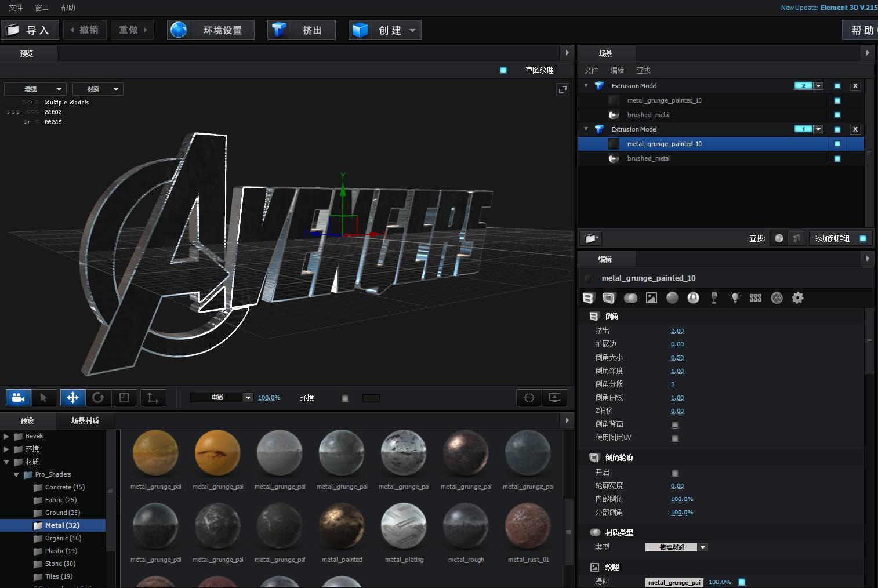This screenshot has height=588, width=878.
Task: Jump to bevel settings icon in edit toolbar
Action: (x=589, y=298)
